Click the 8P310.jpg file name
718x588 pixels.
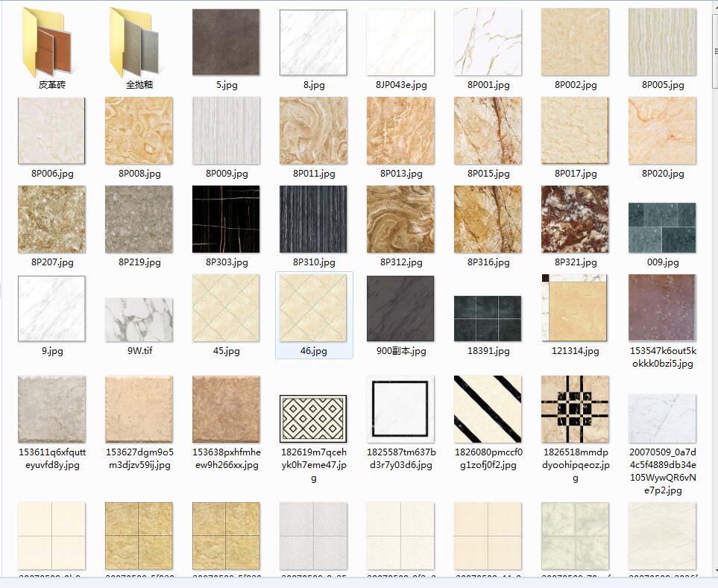[314, 262]
